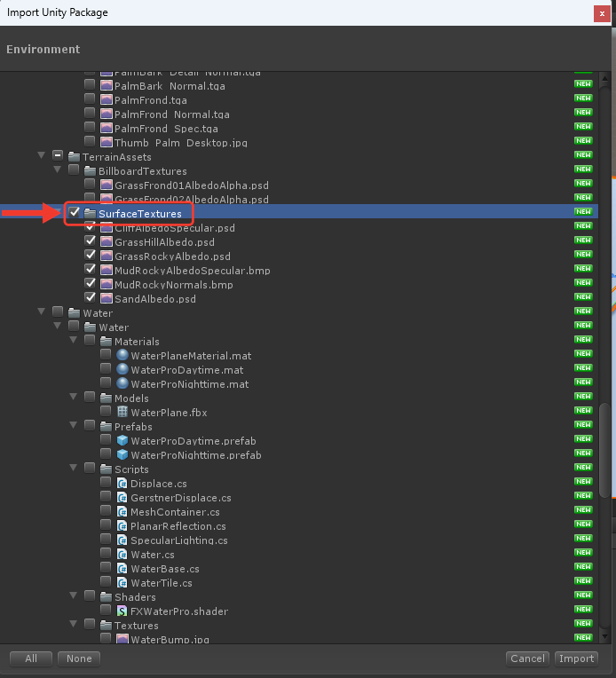Click the WaterProDaytime.mat material icon
This screenshot has height=678, width=616.
[122, 369]
